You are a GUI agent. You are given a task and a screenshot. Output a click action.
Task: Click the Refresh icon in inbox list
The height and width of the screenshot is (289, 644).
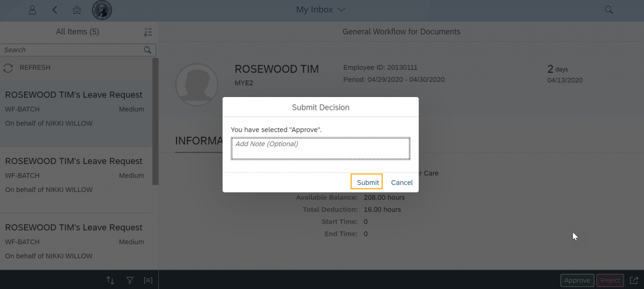coord(8,68)
